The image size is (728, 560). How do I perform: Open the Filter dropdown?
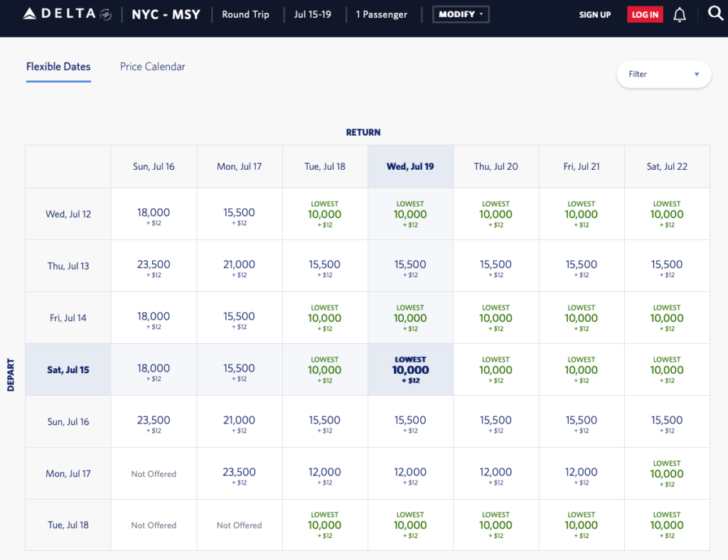(x=663, y=74)
